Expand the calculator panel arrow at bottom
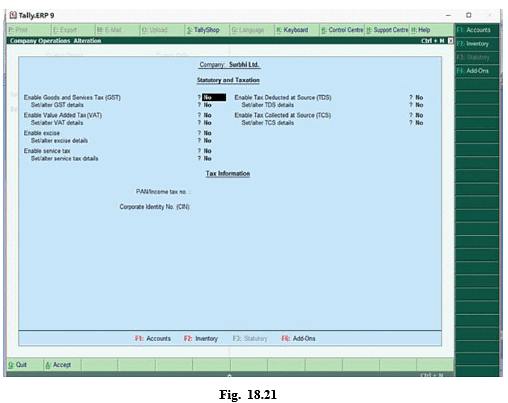Screen dimensions: 508x403 click(229, 375)
